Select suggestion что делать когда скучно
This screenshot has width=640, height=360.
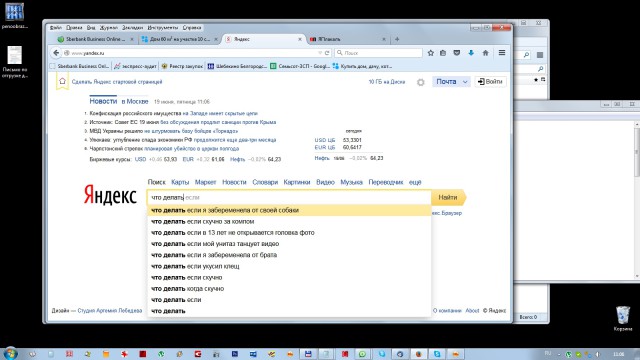point(289,289)
